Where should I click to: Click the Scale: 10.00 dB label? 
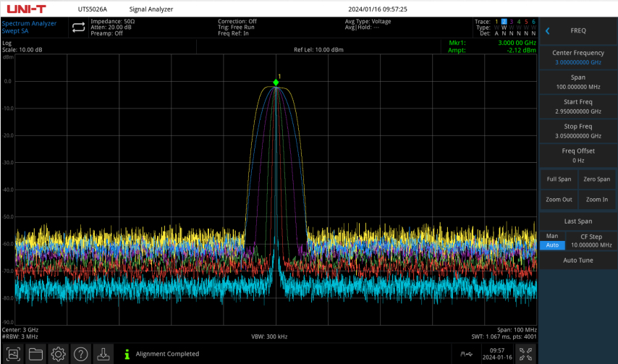tap(22, 50)
